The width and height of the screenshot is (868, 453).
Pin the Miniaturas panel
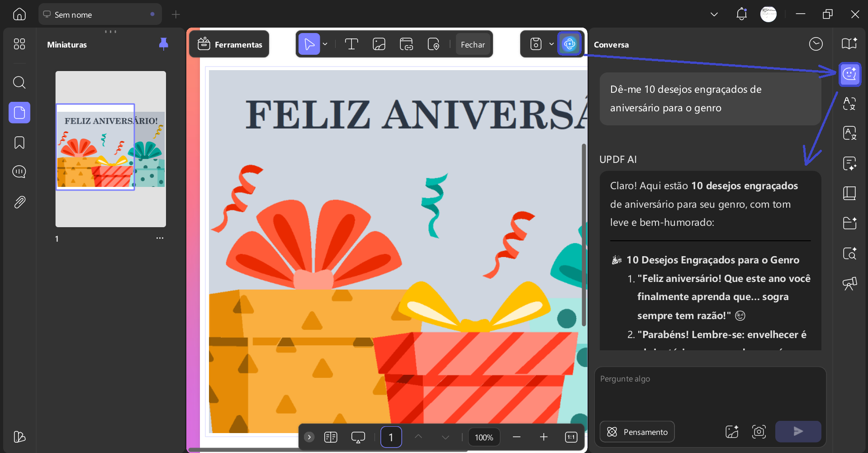tap(163, 43)
